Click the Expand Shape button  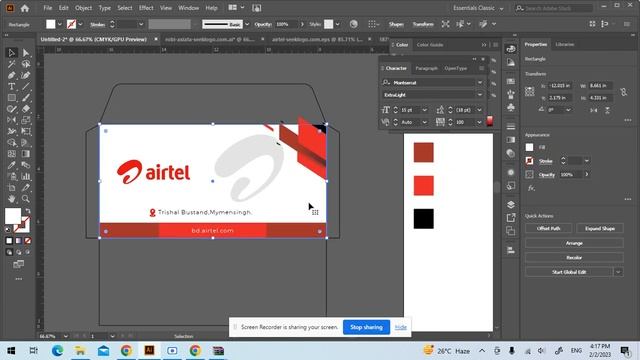coord(600,229)
